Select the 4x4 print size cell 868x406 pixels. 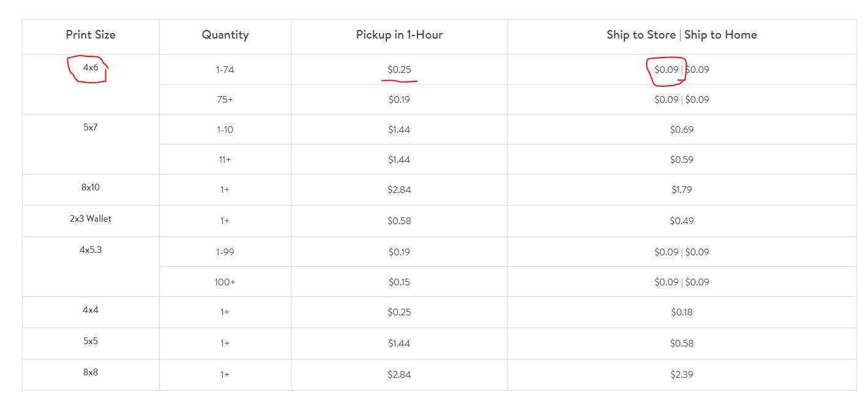pyautogui.click(x=91, y=310)
